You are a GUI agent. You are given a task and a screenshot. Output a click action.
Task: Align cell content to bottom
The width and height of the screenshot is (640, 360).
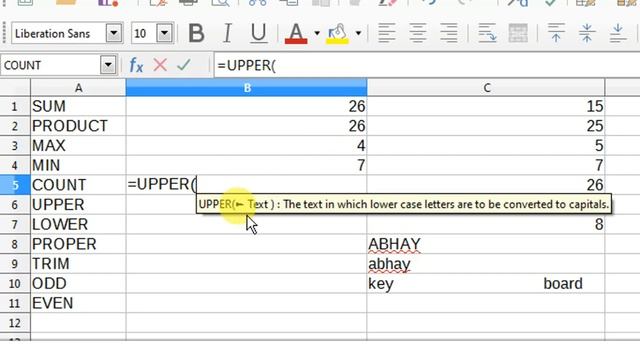pos(618,33)
